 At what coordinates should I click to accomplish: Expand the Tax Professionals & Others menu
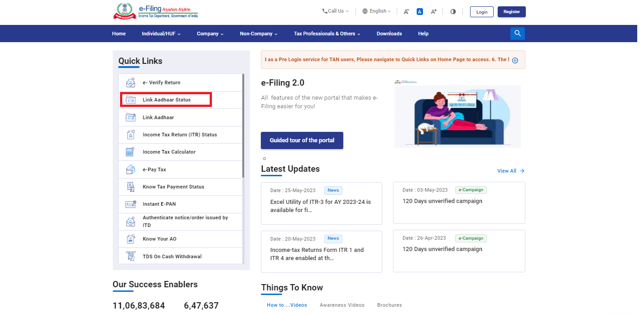coord(327,34)
